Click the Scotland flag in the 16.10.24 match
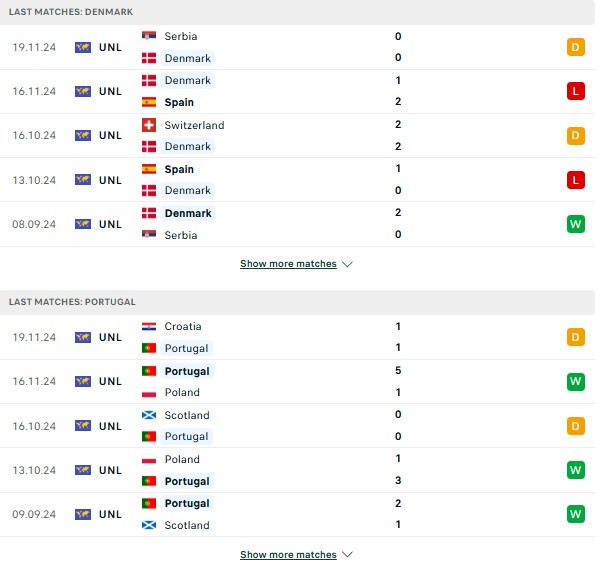 coord(149,415)
